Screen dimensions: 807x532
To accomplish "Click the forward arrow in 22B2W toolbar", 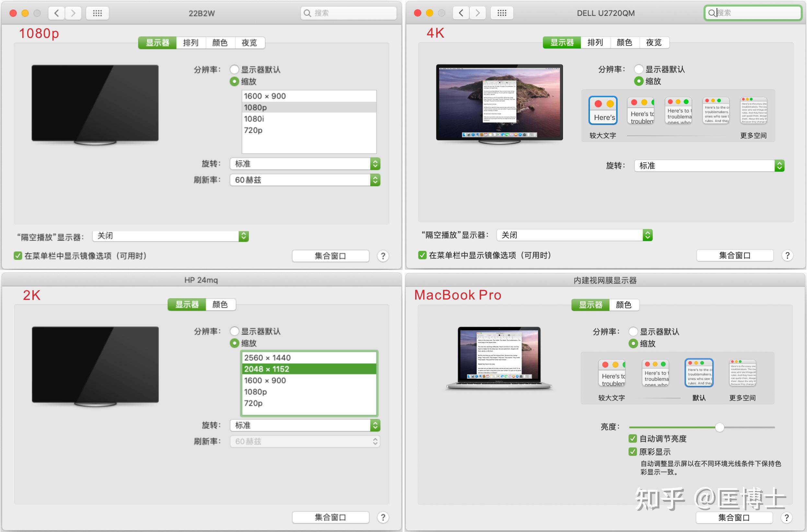I will (x=73, y=13).
